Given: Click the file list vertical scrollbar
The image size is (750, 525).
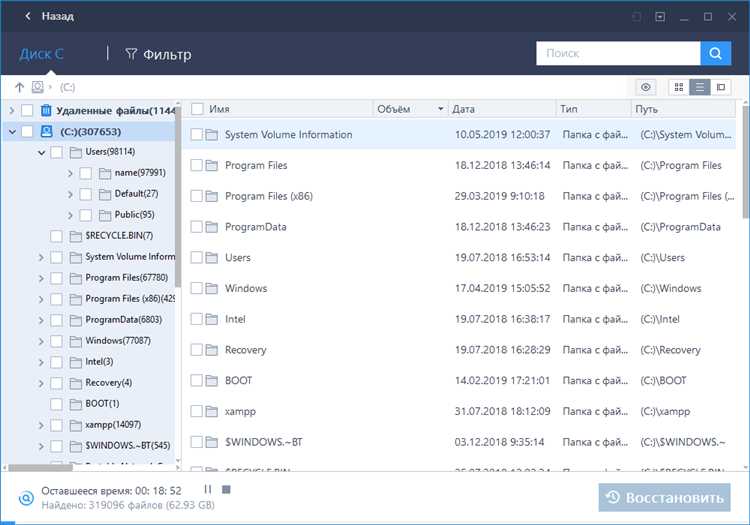Looking at the screenshot, I should [745, 161].
